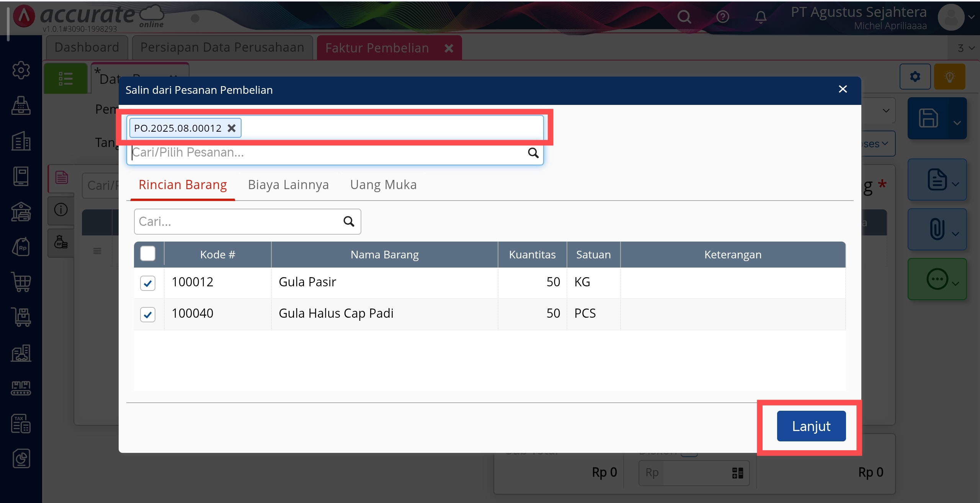Expand the user profile dropdown arrow
980x503 pixels.
click(971, 17)
